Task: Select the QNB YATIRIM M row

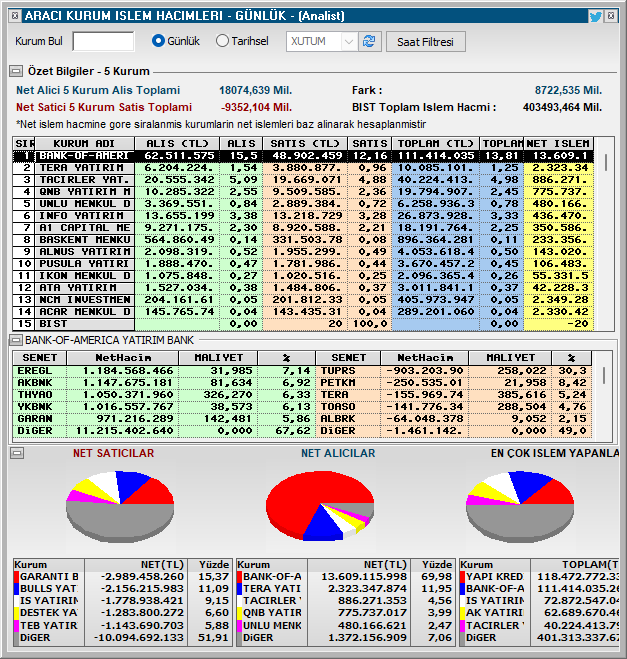Action: [303, 192]
